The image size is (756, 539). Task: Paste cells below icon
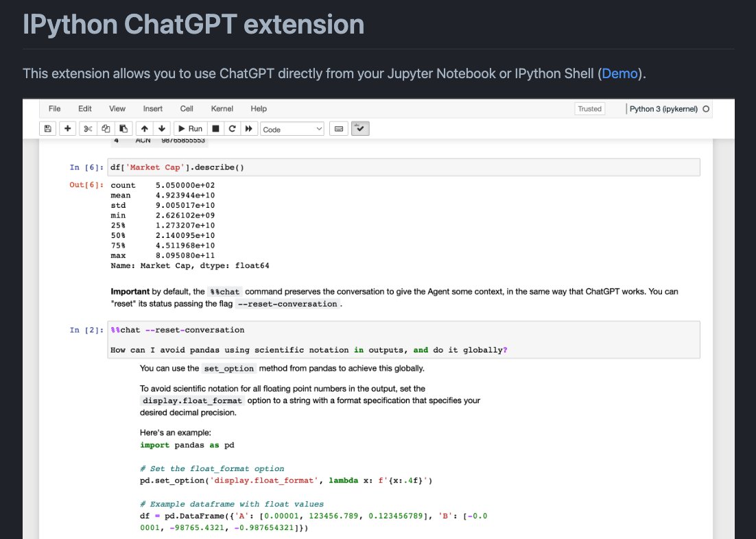tap(123, 129)
